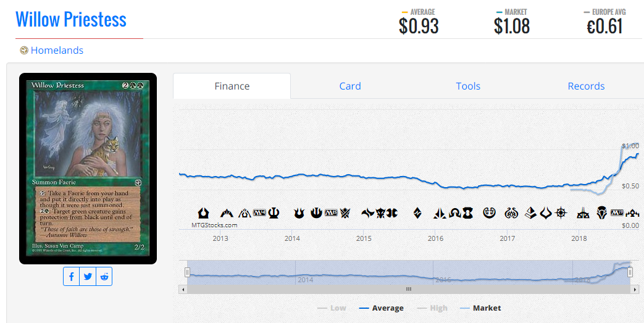Click the Return to Ravnica set marker

(203, 213)
